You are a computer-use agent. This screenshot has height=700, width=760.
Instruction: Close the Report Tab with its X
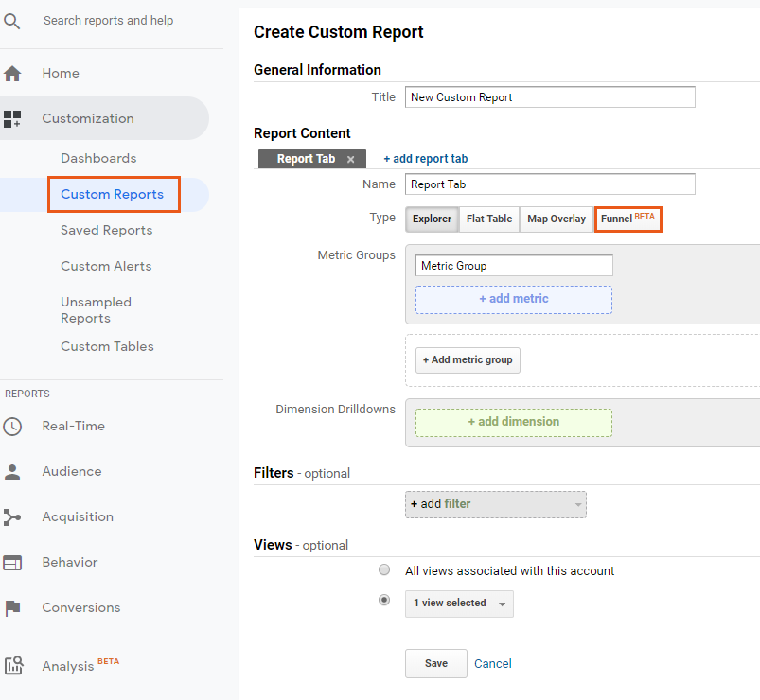350,159
